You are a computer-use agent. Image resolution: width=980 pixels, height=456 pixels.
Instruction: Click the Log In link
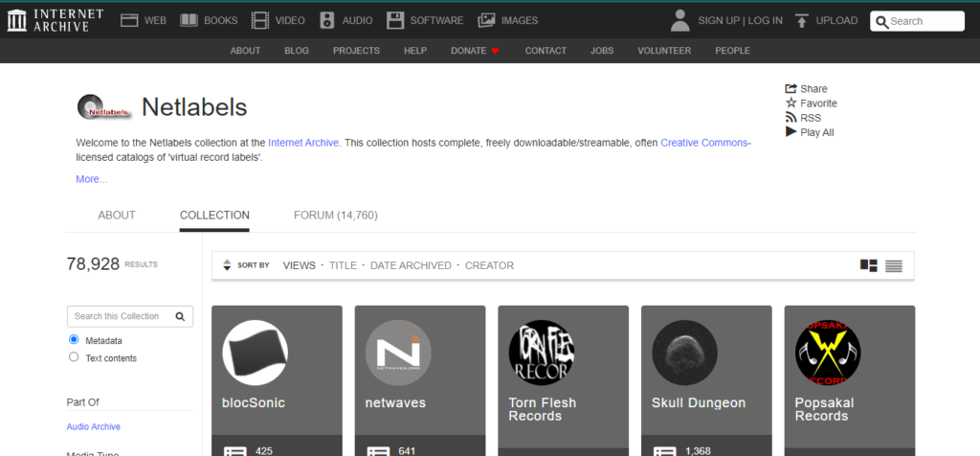tap(765, 21)
